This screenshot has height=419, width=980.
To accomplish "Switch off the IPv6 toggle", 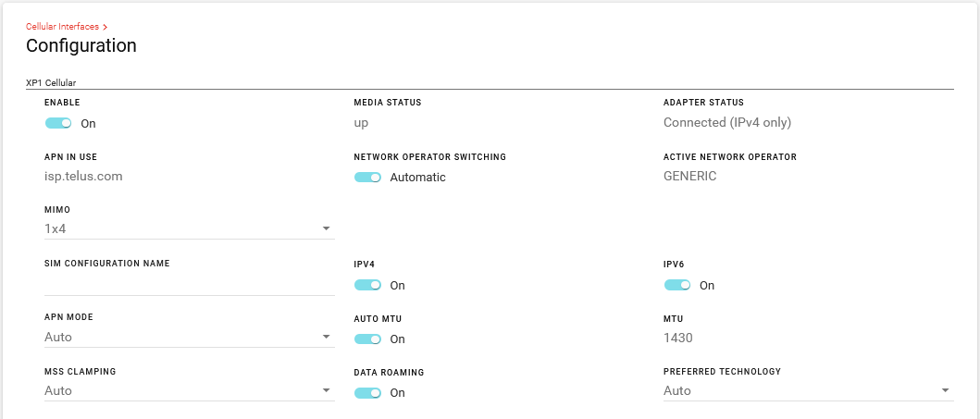I will 676,286.
